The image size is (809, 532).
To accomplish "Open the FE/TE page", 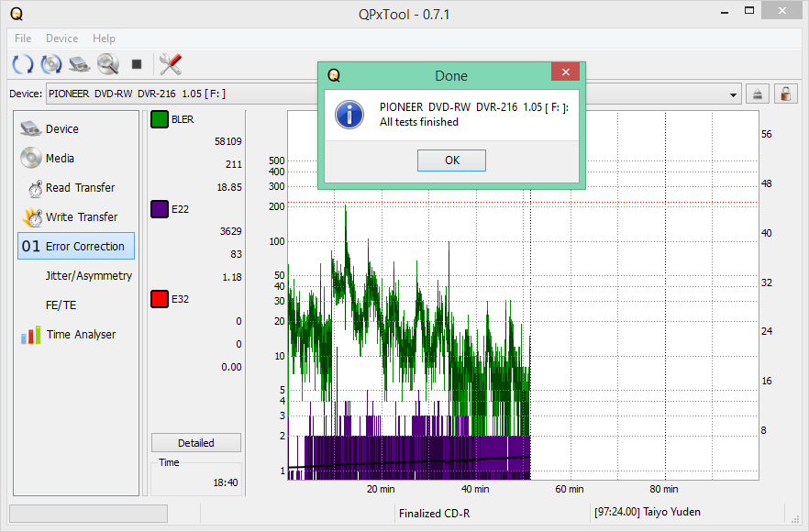I will click(76, 305).
